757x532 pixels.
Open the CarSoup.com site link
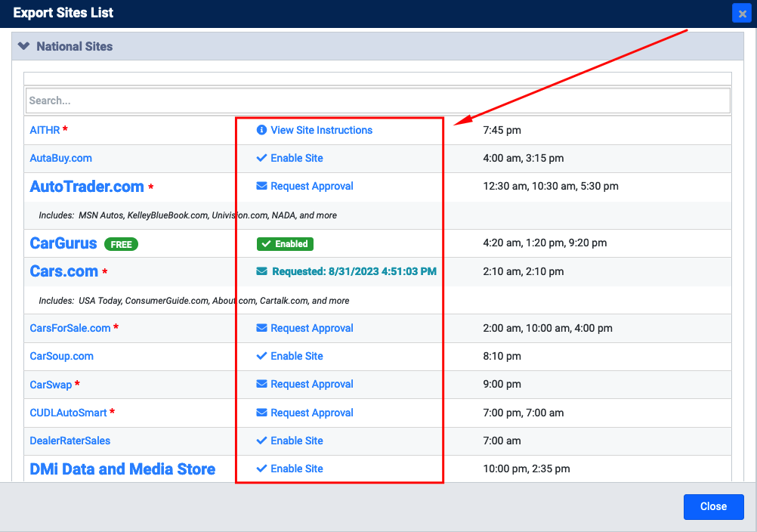62,356
